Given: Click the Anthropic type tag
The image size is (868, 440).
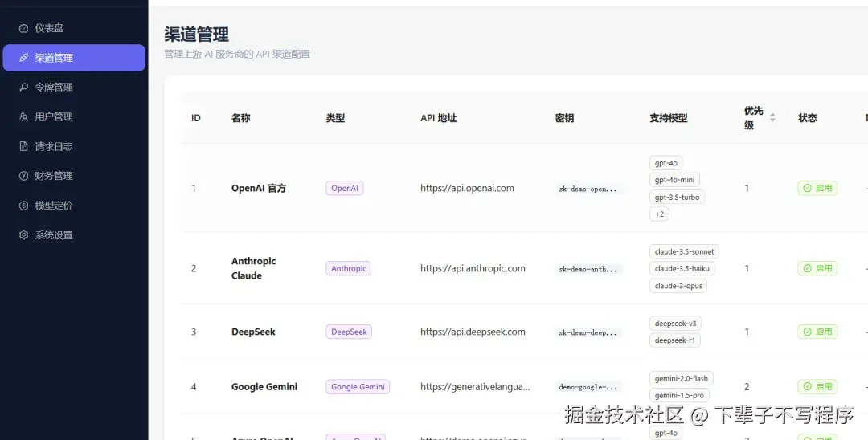Looking at the screenshot, I should [x=349, y=268].
